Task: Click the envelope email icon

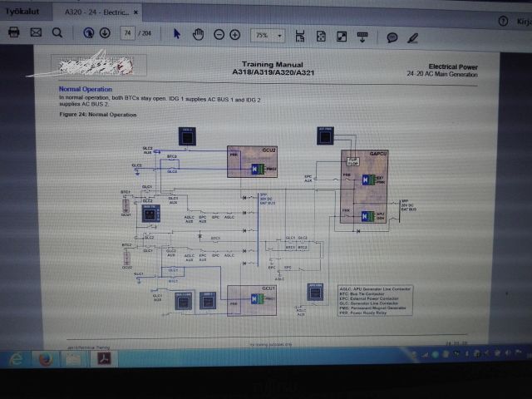Action: (x=36, y=33)
